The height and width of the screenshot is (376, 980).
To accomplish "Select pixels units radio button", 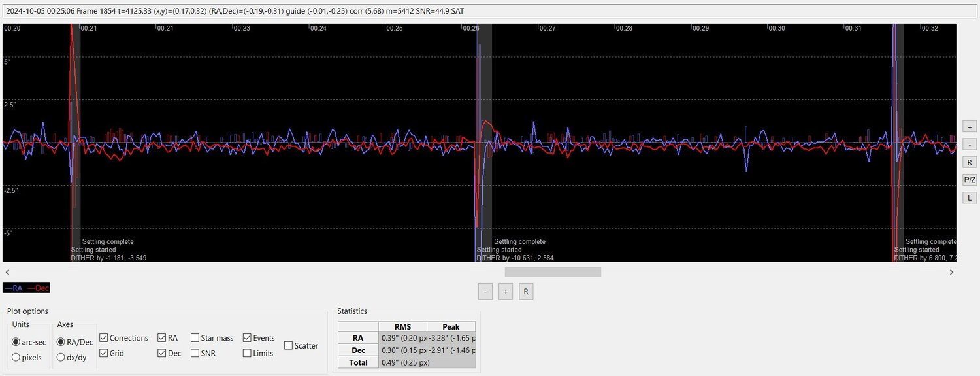I will [27, 357].
